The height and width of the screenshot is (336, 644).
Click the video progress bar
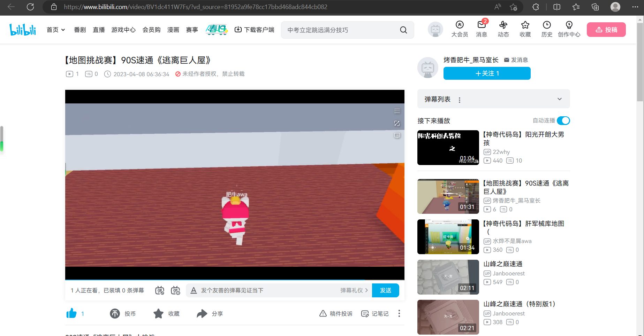[235, 280]
